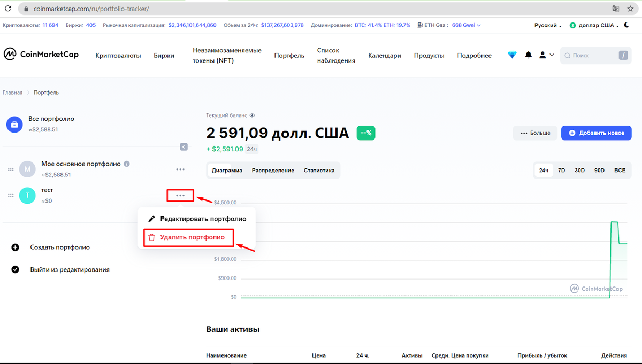The width and height of the screenshot is (642, 364).
Task: Grab drag handle of тест portfolio
Action: coord(11,196)
